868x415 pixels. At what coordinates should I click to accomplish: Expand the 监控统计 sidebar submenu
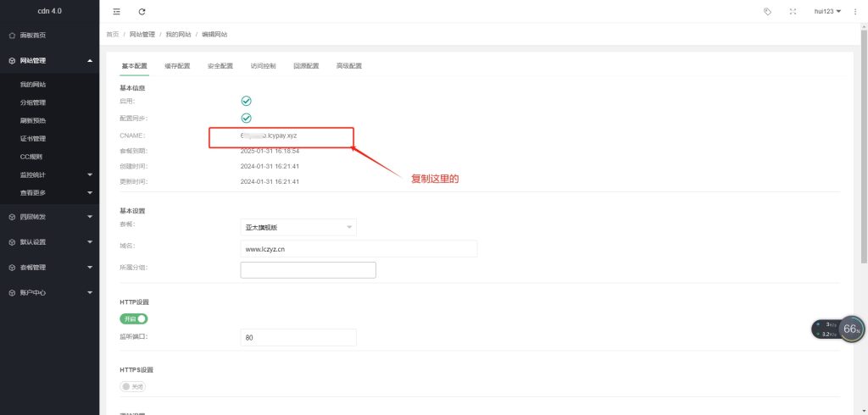tap(56, 175)
